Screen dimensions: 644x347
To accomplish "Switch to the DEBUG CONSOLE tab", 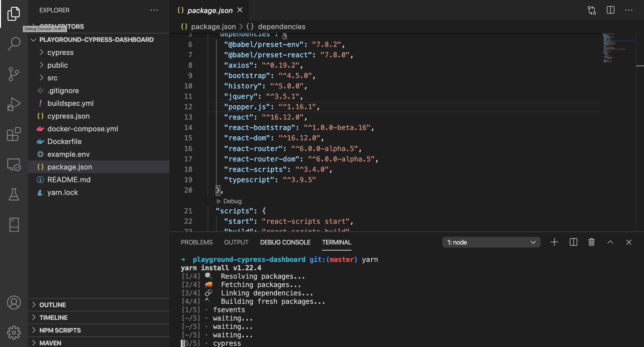I will point(285,242).
